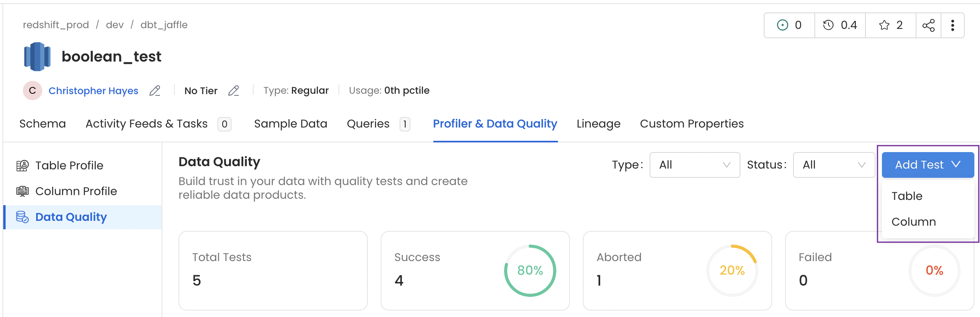The image size is (980, 317).
Task: Click the Column Profile sidebar icon
Action: 23,191
